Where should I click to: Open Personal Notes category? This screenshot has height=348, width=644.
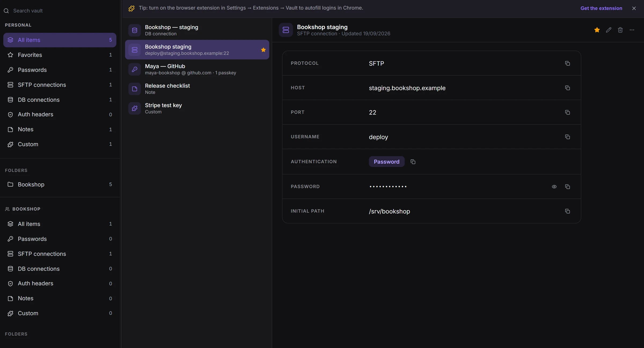[x=60, y=129]
